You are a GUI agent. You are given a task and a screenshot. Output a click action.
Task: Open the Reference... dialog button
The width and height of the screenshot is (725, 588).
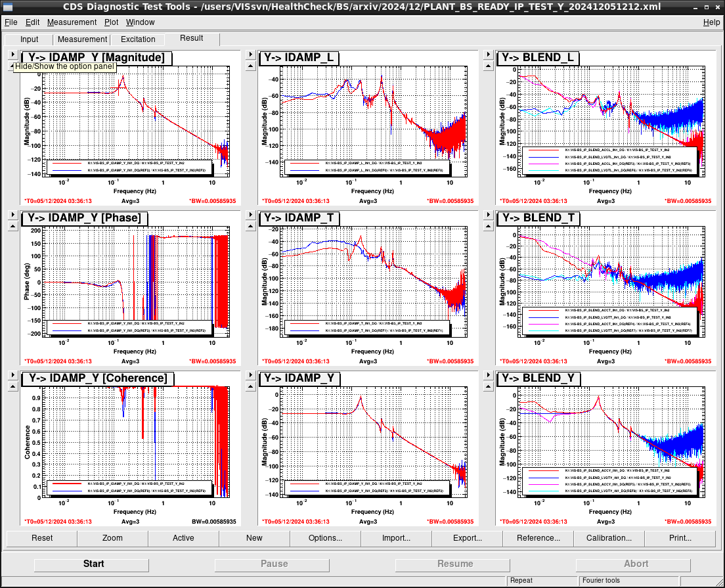(538, 538)
